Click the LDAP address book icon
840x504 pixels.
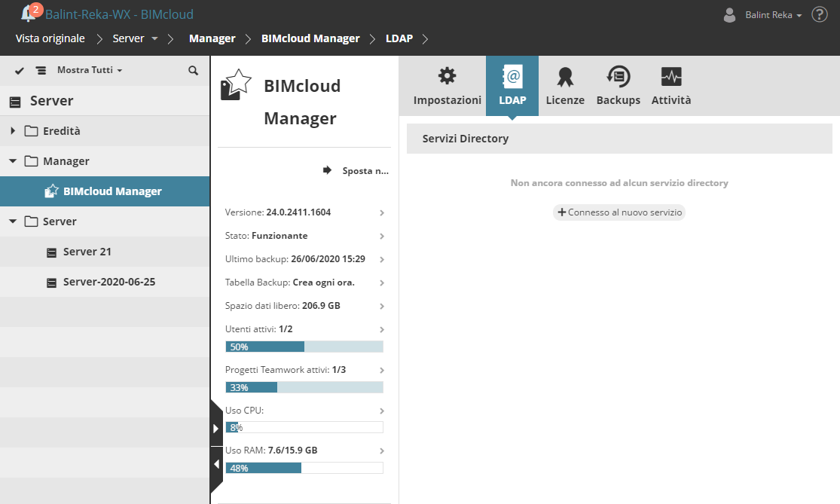coord(512,77)
